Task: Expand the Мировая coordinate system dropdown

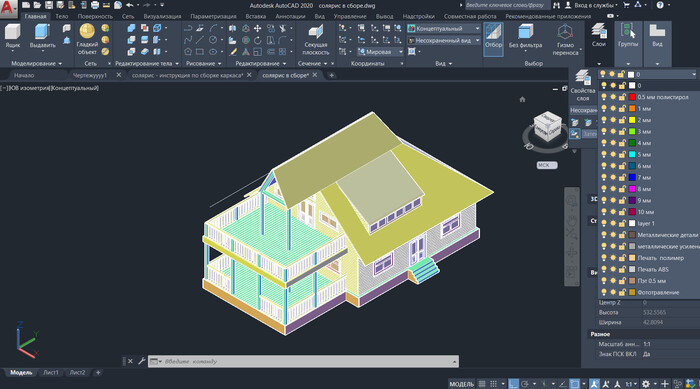Action: pyautogui.click(x=380, y=52)
